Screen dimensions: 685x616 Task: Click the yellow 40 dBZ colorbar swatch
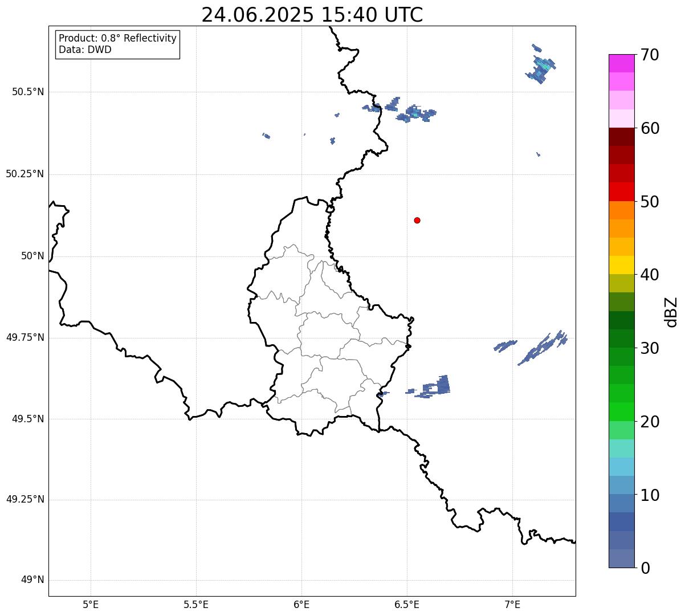pos(621,265)
